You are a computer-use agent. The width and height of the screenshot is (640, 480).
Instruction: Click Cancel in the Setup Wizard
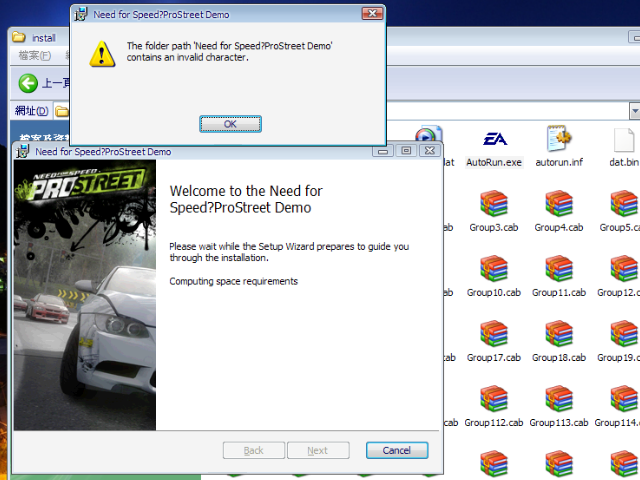(x=397, y=450)
